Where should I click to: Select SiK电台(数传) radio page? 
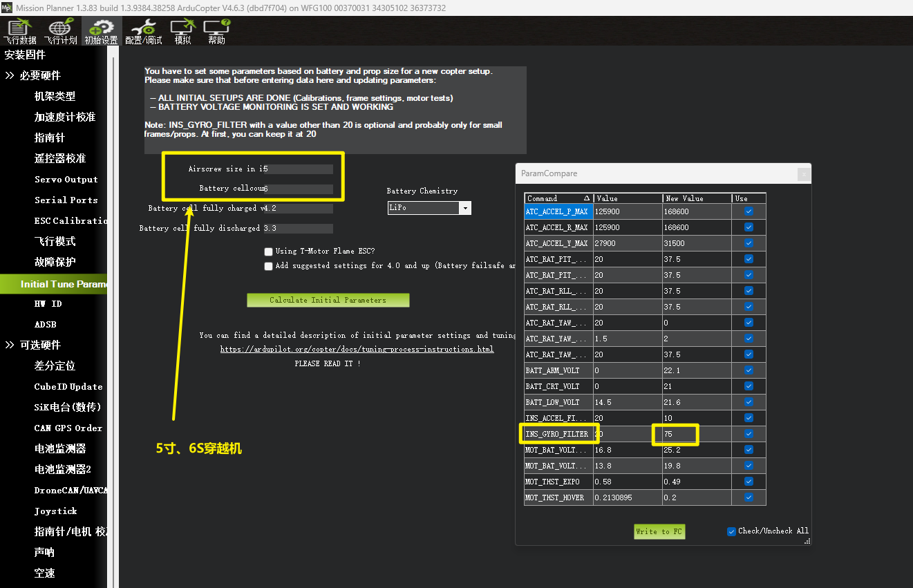point(68,407)
